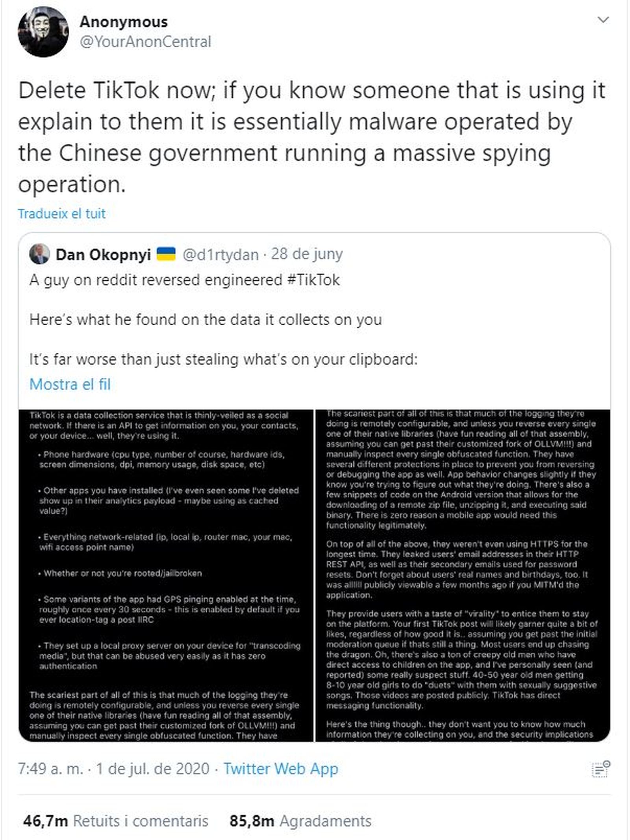The width and height of the screenshot is (630, 840).
Task: Open the left screenshot image of the quoted tweet
Action: click(x=166, y=575)
